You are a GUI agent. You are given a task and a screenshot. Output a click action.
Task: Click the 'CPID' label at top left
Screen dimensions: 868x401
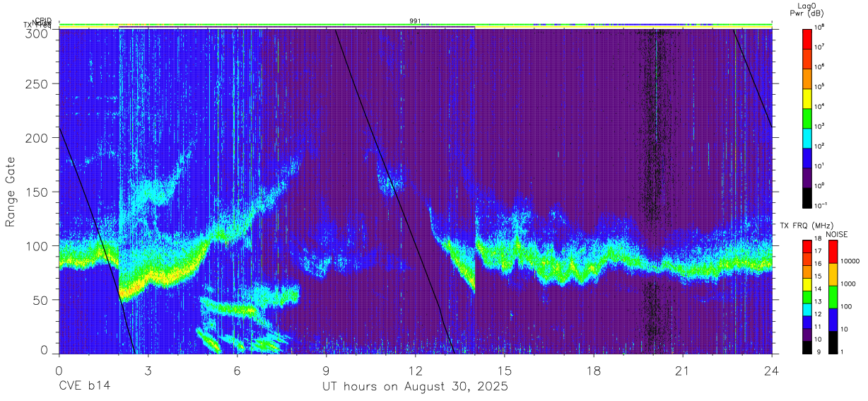click(42, 21)
